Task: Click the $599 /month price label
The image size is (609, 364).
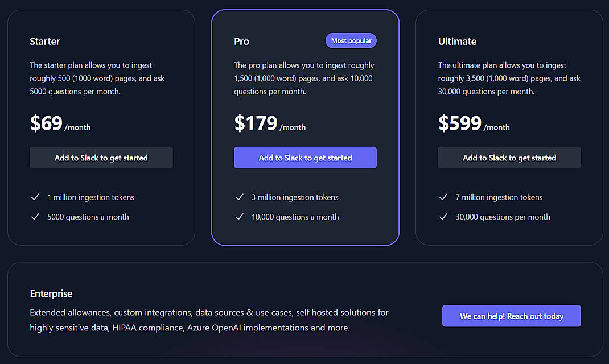Action: pyautogui.click(x=472, y=124)
